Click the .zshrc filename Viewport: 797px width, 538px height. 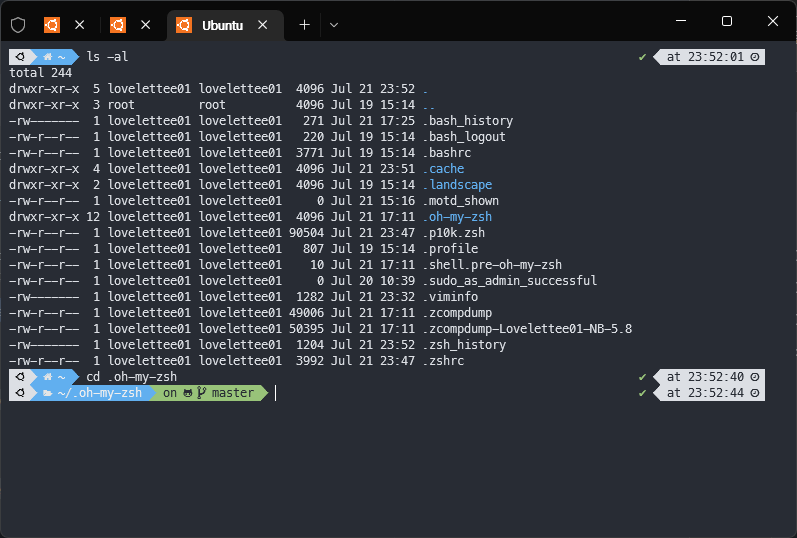443,361
